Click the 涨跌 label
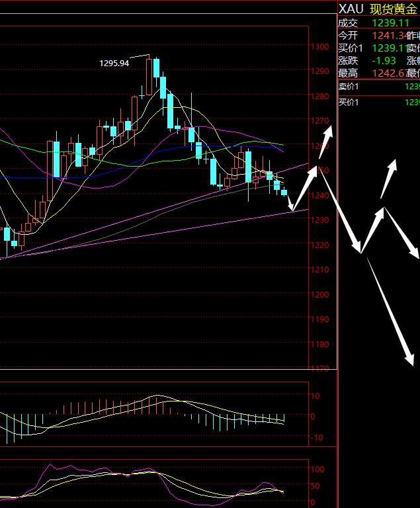This screenshot has height=508, width=420. click(x=348, y=61)
